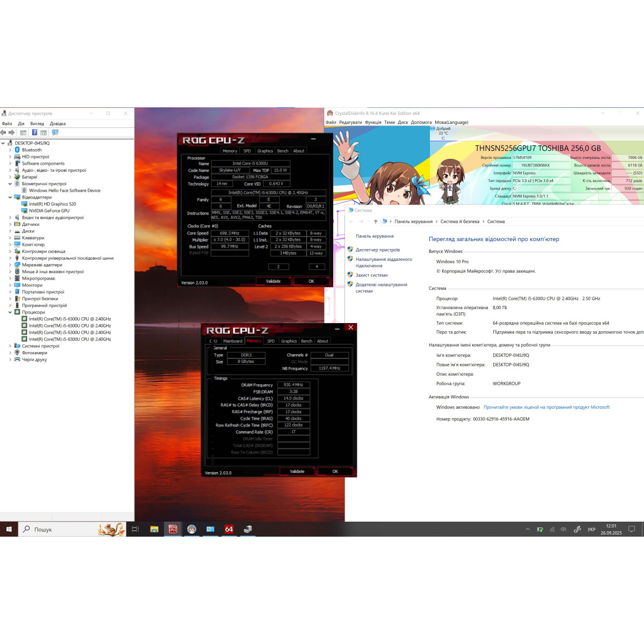Image resolution: width=644 pixels, height=644 pixels.
Task: Click OK in the upper CPU-Z window
Action: pos(311,281)
